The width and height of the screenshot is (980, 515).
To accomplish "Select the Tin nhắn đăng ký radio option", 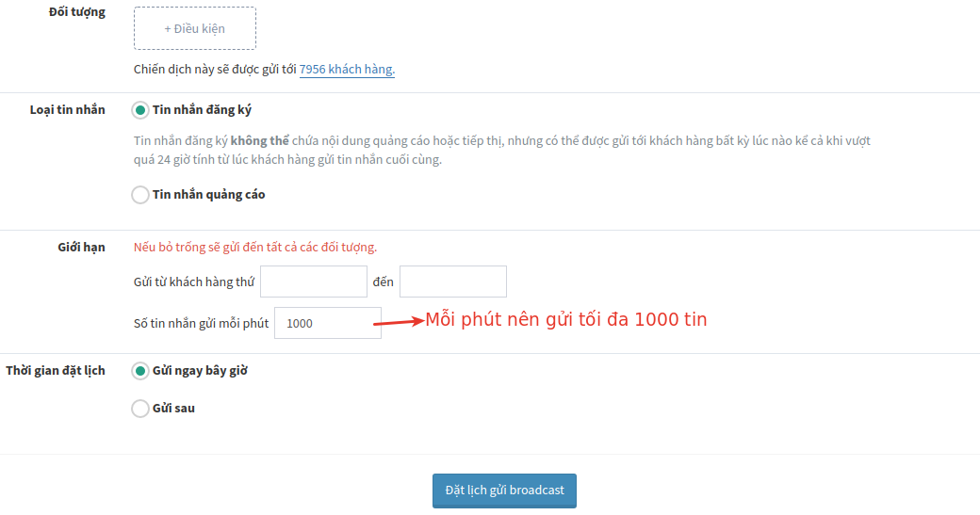I will [x=140, y=110].
